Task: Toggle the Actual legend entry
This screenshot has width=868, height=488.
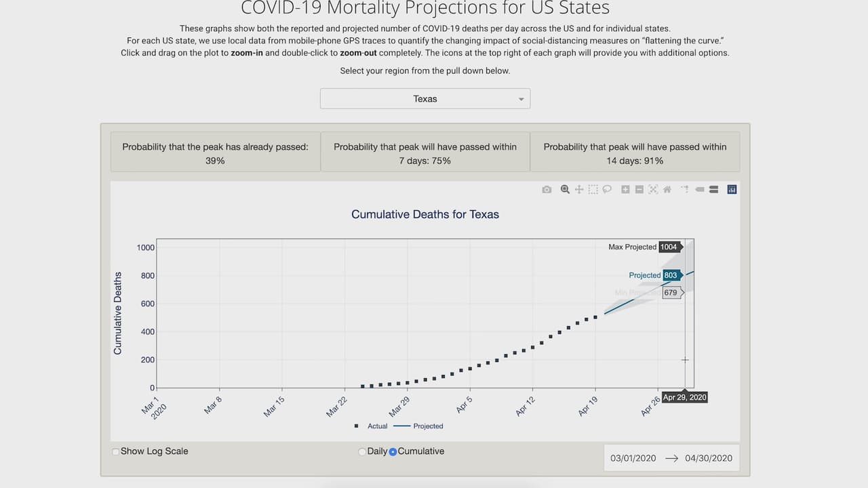Action: click(372, 426)
